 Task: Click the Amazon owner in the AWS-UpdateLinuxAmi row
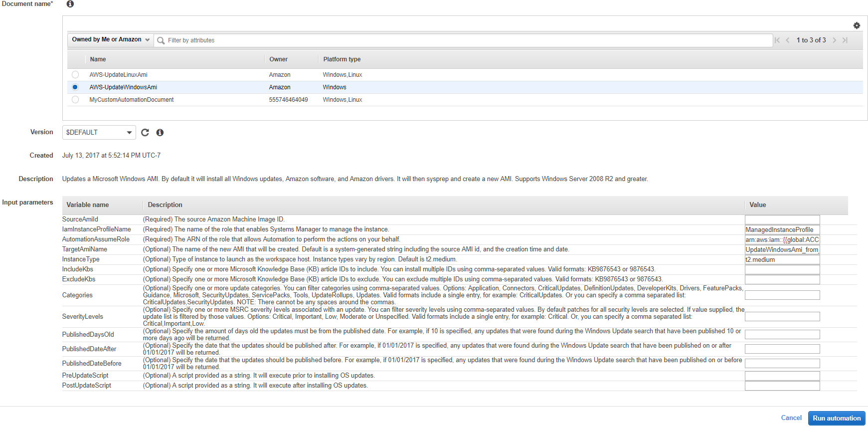[x=280, y=75]
